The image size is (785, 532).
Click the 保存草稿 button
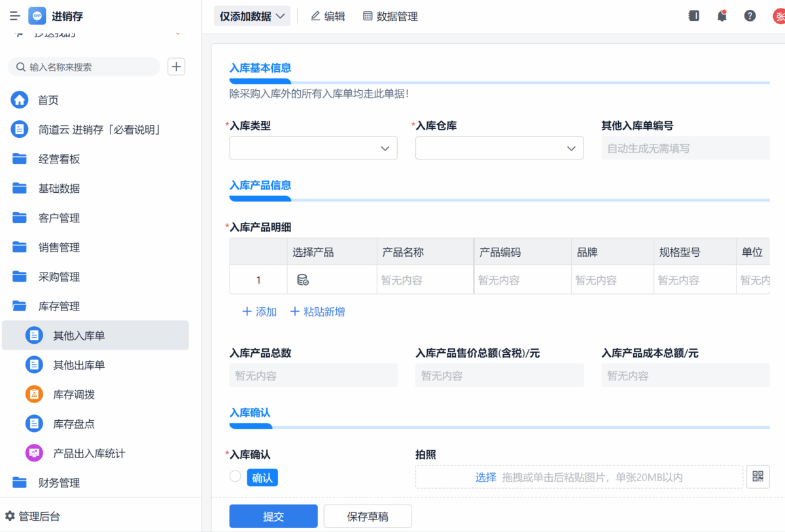point(368,516)
